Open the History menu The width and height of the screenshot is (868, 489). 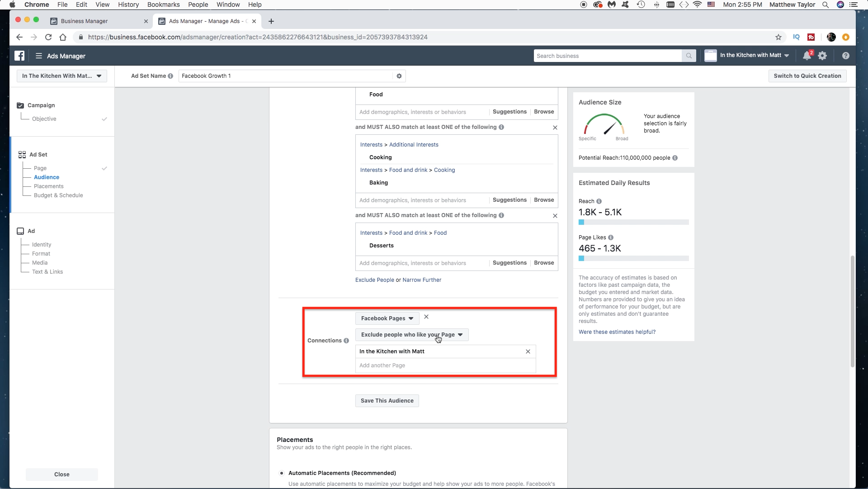pyautogui.click(x=128, y=5)
